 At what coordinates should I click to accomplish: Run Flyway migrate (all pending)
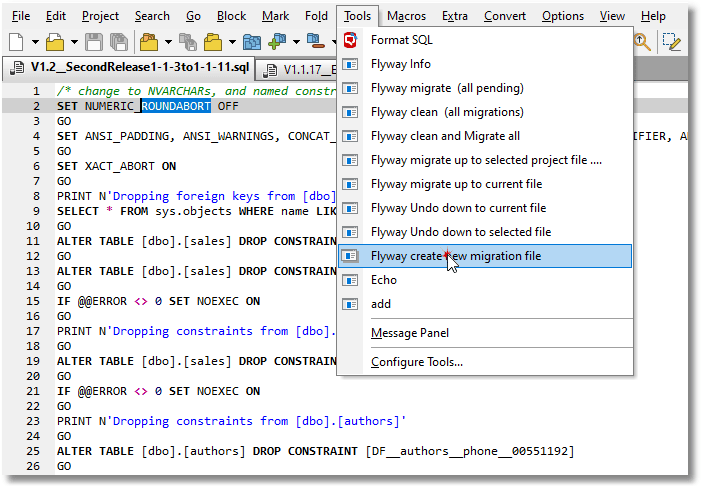coord(485,88)
